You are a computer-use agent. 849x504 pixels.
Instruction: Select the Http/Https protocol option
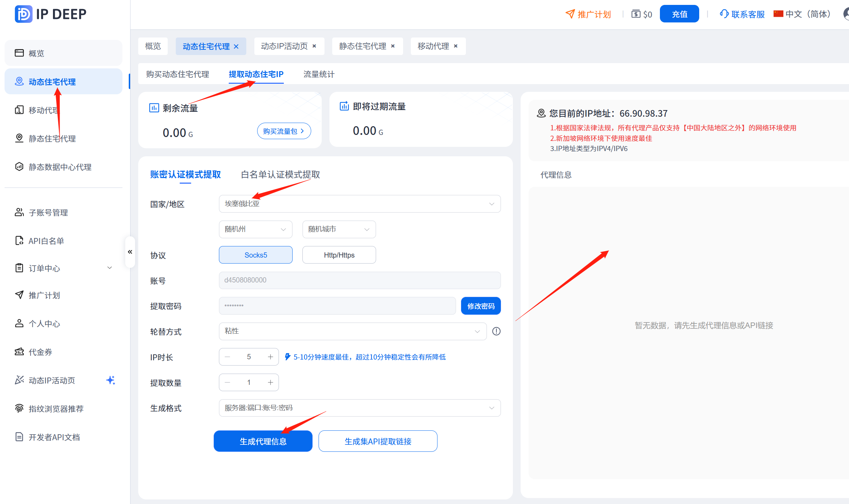click(339, 255)
